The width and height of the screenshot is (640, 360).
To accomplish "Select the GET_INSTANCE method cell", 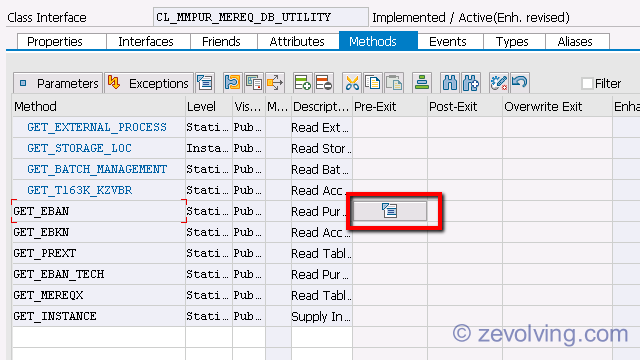I will click(x=99, y=316).
